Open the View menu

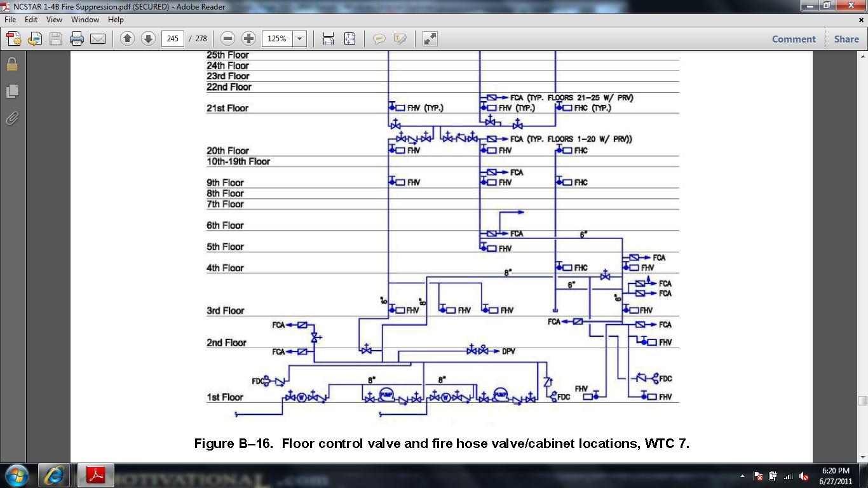(x=54, y=20)
